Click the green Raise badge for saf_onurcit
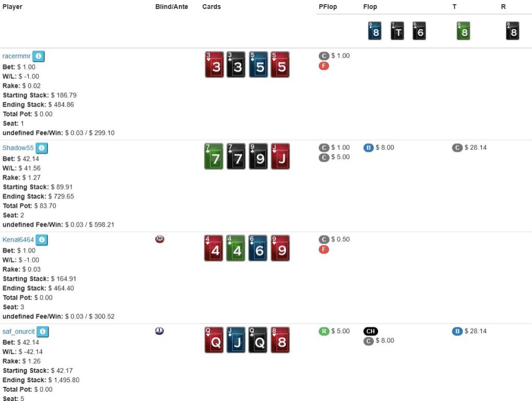The image size is (532, 401). click(x=324, y=331)
